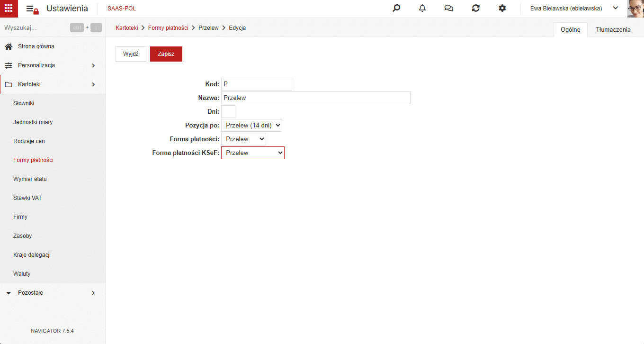Toggle the locked sidebar menu icon
The width and height of the screenshot is (644, 344).
coord(32,9)
